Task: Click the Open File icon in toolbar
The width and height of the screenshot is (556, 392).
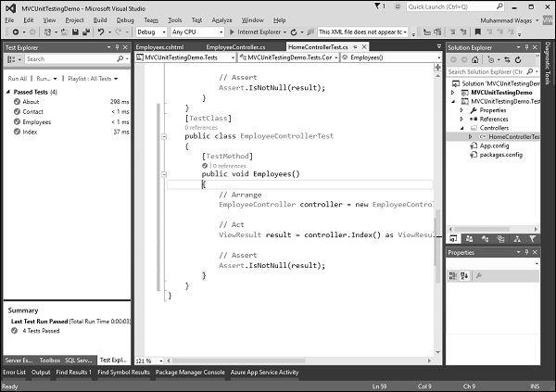Action: point(65,32)
